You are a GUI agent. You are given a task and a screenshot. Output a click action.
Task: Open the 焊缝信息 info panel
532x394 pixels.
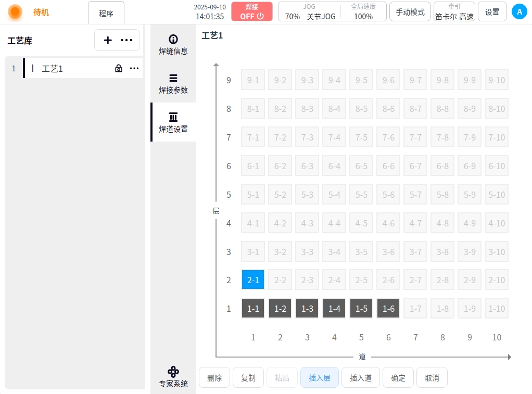click(173, 45)
